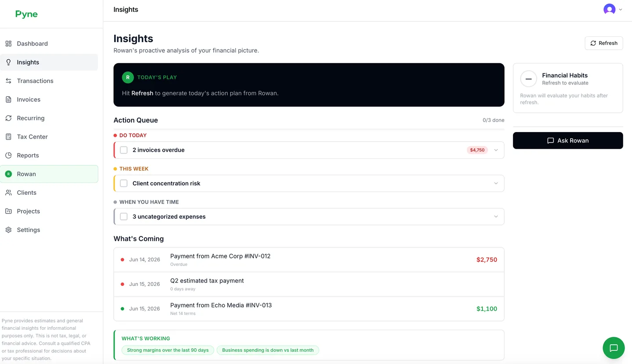Click the Transactions arrows icon
This screenshot has height=364, width=632.
[8, 81]
